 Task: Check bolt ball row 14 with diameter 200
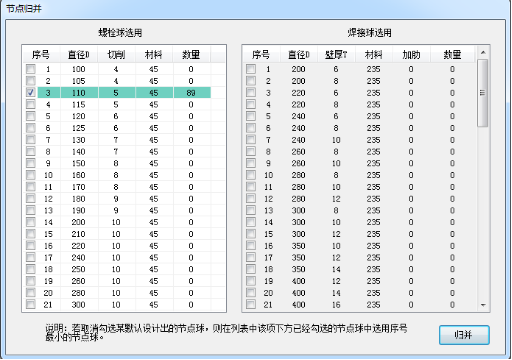[31, 222]
